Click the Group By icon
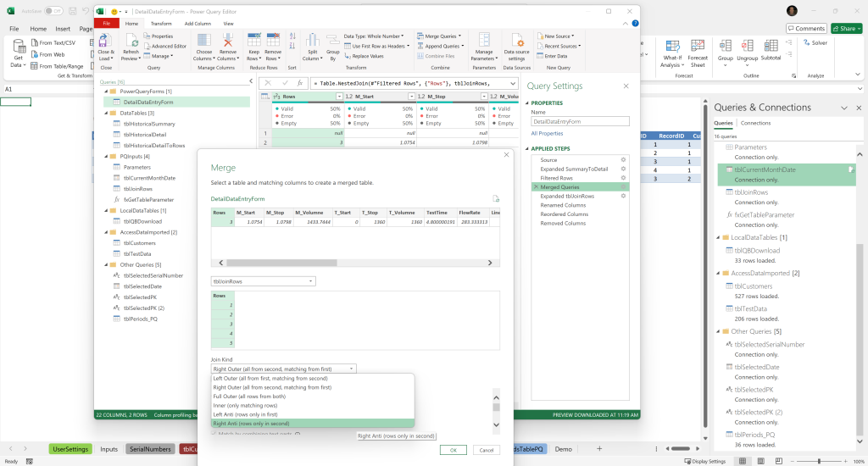 pyautogui.click(x=332, y=41)
